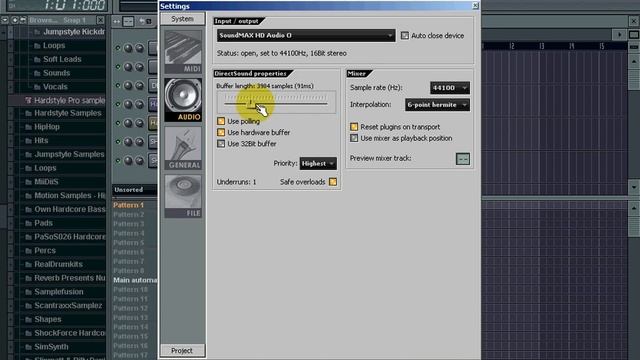This screenshot has height=360, width=640.
Task: Click the volume knob of the purple-highlighted channel
Action: (x=140, y=104)
